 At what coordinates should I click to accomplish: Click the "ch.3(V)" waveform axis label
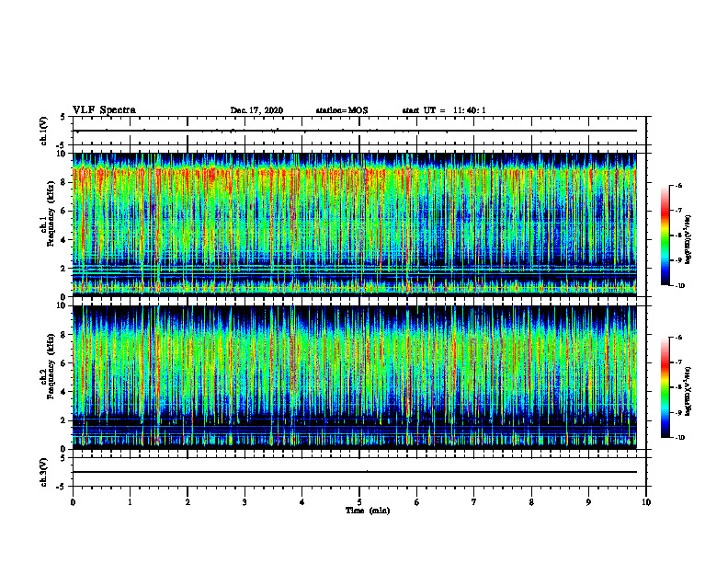pos(43,472)
